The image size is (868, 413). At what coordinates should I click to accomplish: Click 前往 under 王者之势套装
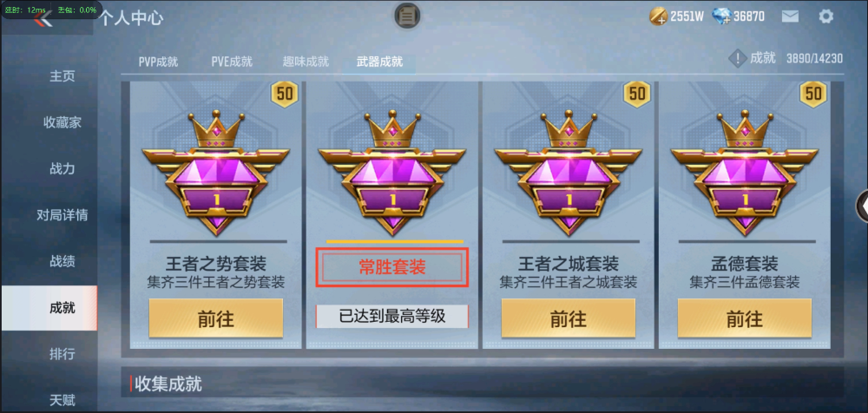215,318
